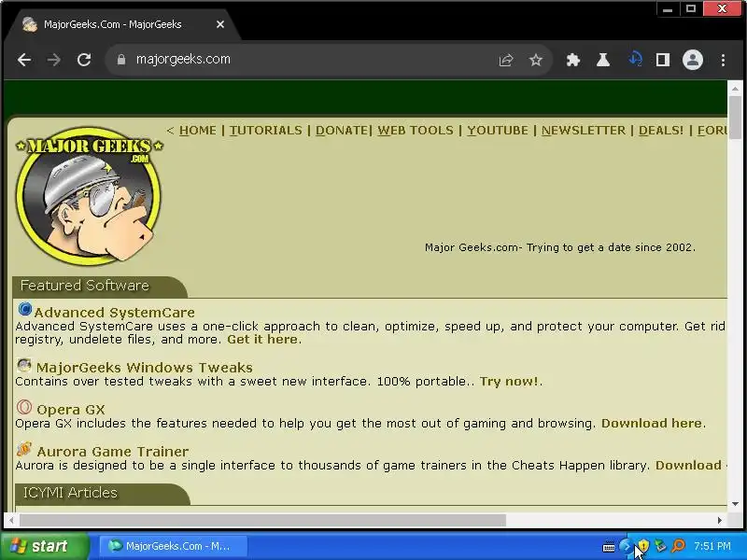Open the Extensions puzzle icon
Screen dimensions: 747x560
[573, 60]
